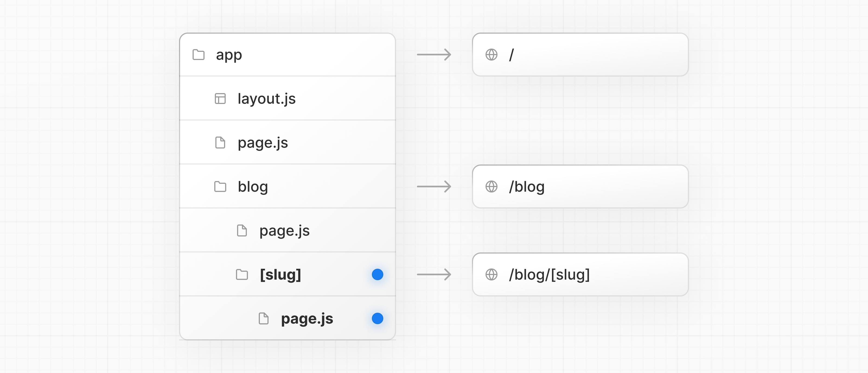Select the layout.js file name
This screenshot has width=868, height=373.
pos(267,99)
